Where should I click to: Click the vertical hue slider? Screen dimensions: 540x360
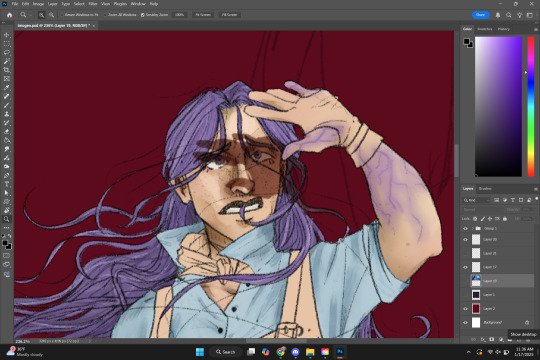click(x=531, y=106)
